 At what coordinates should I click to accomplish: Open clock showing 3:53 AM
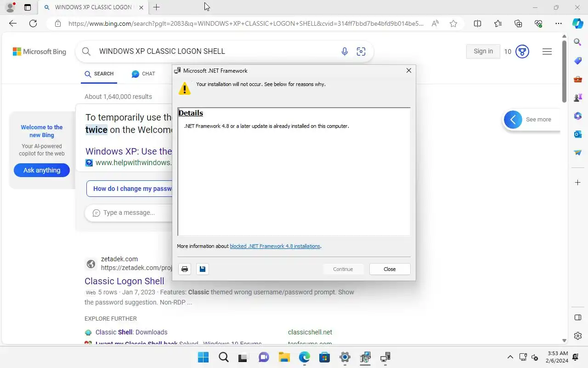coord(558,357)
